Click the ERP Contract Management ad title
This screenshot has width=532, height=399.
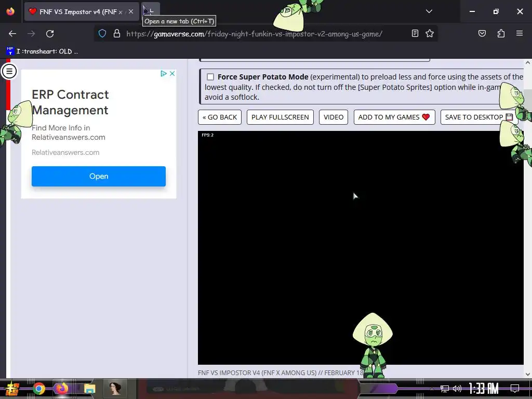70,102
